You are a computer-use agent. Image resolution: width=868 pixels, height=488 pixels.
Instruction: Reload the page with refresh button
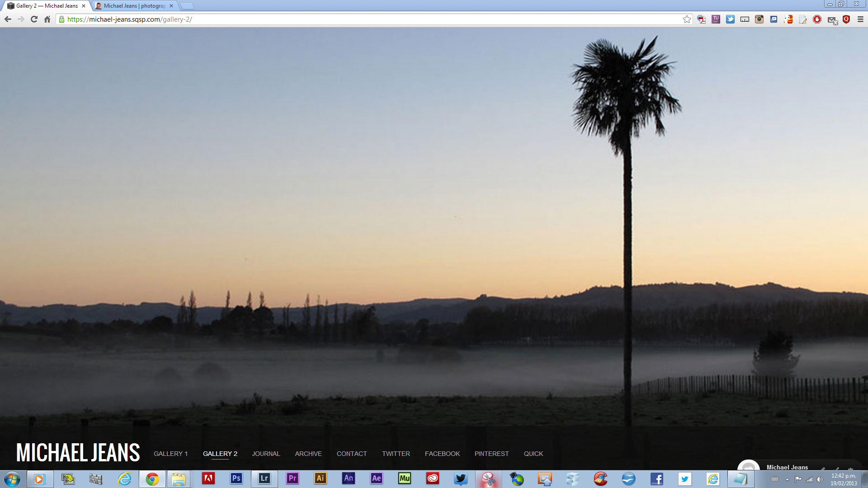click(34, 19)
